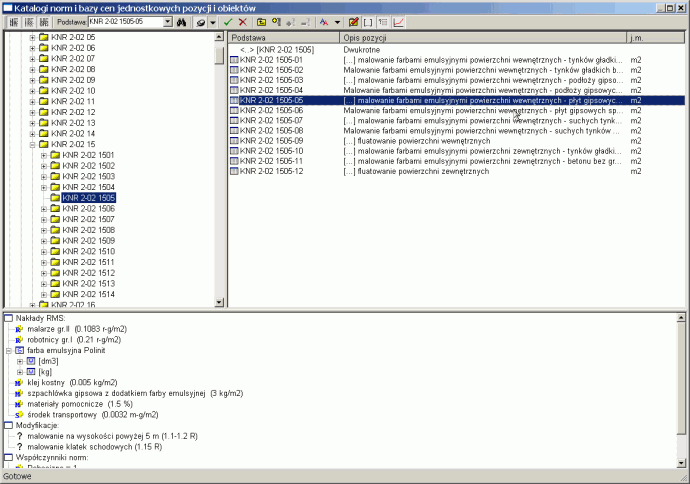This screenshot has height=484, width=690.
Task: Click the folder-up navigation icon
Action: (262, 21)
